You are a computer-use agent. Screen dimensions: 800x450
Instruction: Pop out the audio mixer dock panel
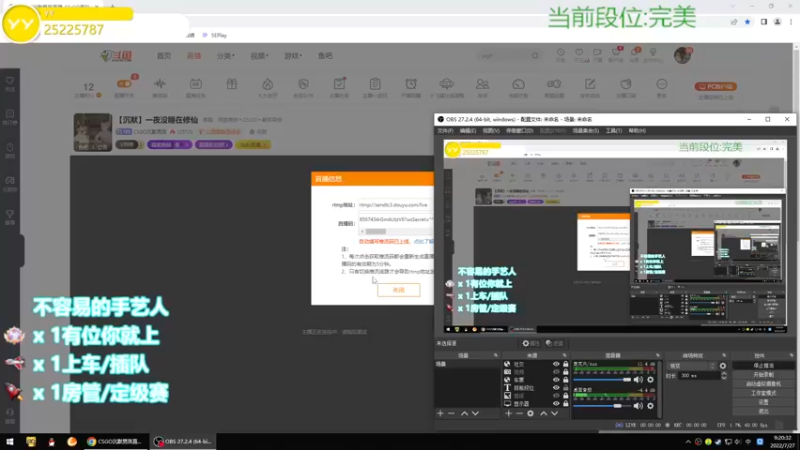[x=657, y=355]
